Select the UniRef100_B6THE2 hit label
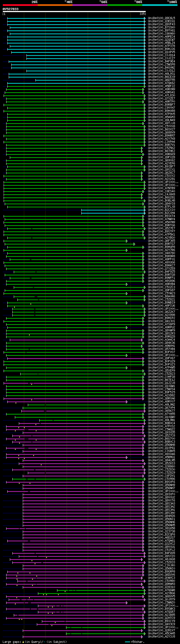The height and width of the screenshot is (644, 180). (x=161, y=151)
